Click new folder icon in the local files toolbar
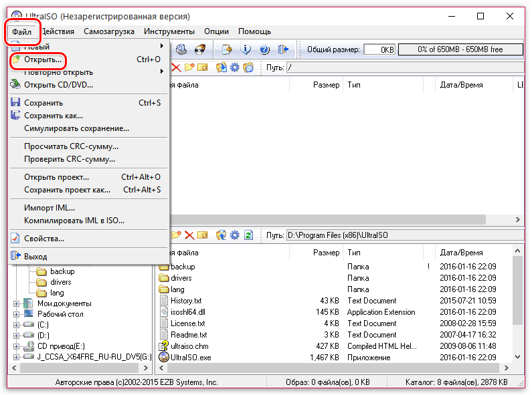The image size is (532, 395). [x=176, y=235]
